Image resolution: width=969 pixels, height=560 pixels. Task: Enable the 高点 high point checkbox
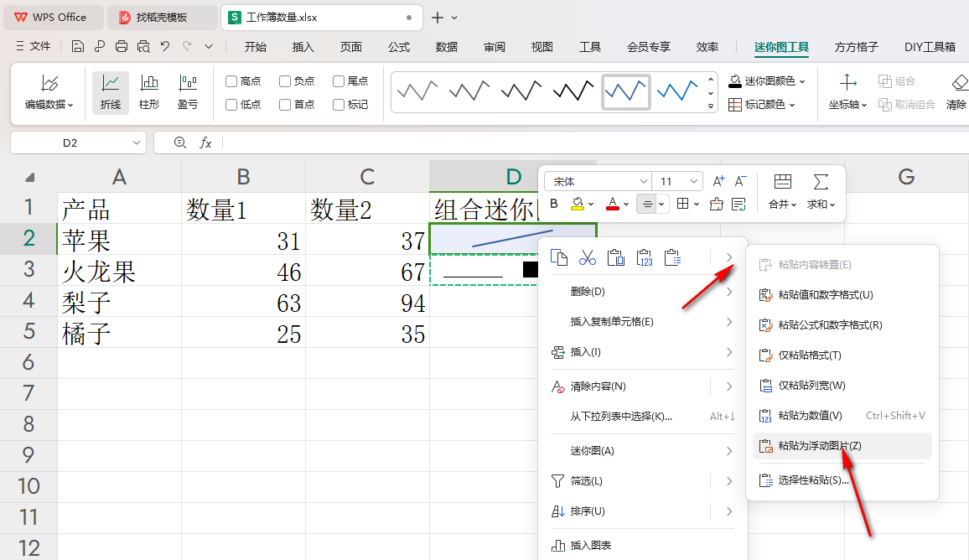click(x=231, y=81)
